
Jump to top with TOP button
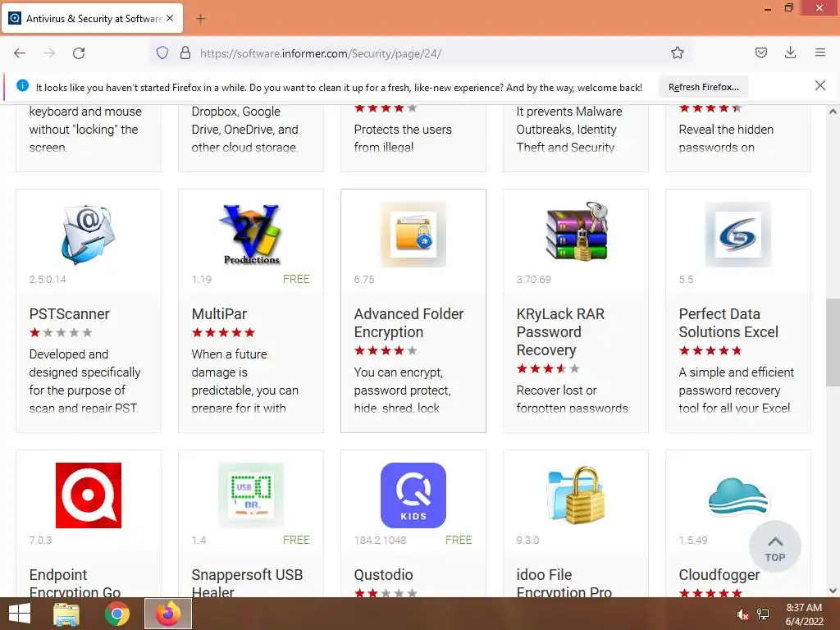[774, 546]
